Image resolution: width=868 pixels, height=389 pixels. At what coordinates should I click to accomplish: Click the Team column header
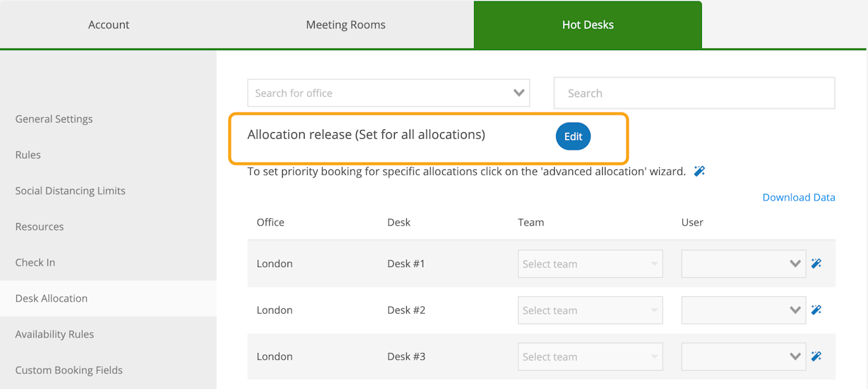[531, 222]
